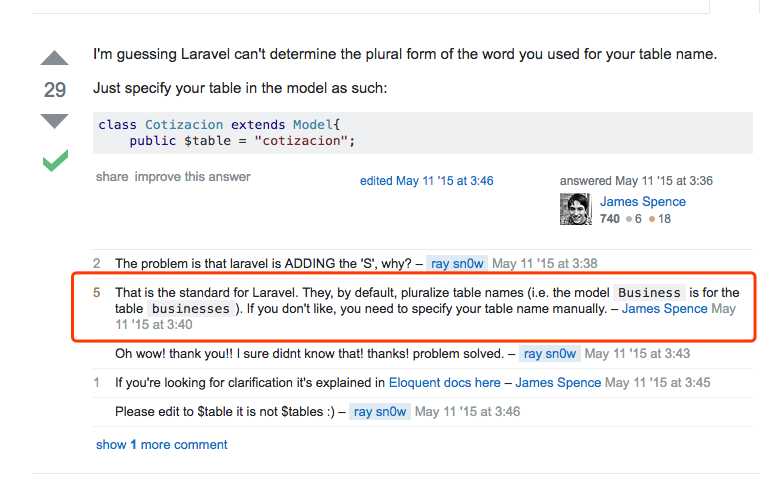Open the Eloquent docs here link

pyautogui.click(x=444, y=383)
